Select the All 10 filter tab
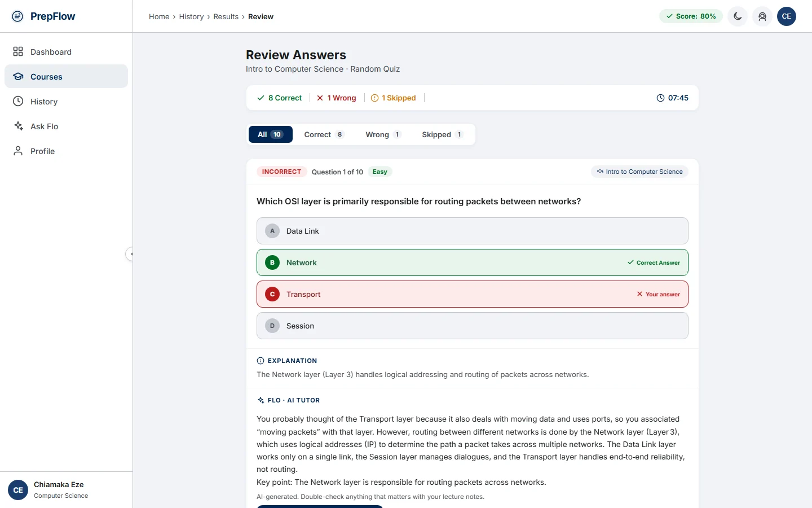812x508 pixels. coord(271,134)
